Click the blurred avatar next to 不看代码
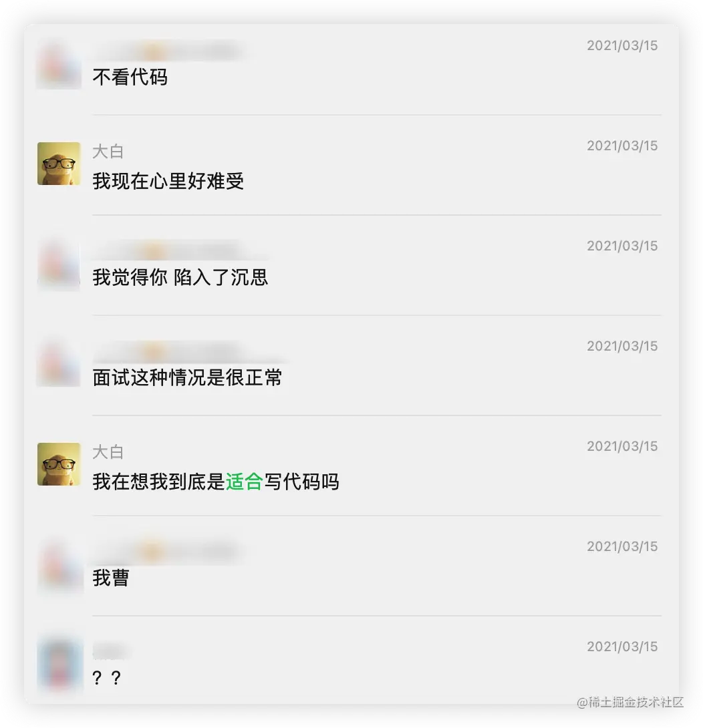703x728 pixels. coord(59,64)
